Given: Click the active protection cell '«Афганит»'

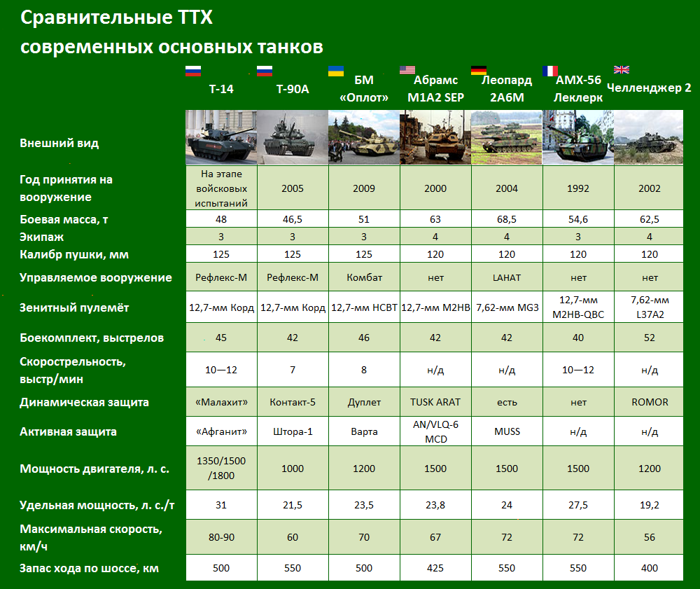Looking at the screenshot, I should point(221,431).
